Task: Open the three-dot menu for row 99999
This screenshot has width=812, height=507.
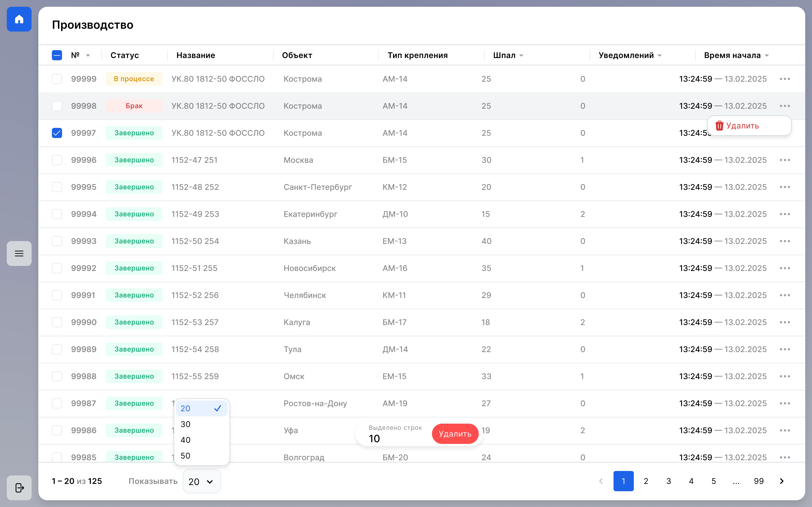Action: [x=785, y=79]
